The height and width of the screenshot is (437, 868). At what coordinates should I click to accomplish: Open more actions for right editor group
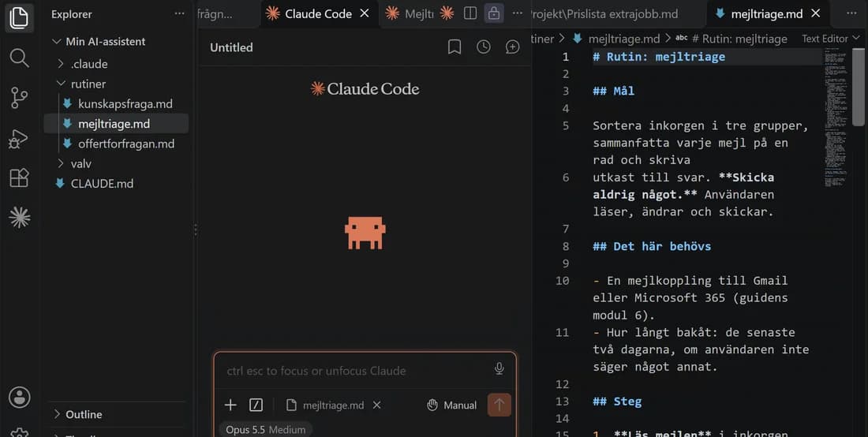851,13
